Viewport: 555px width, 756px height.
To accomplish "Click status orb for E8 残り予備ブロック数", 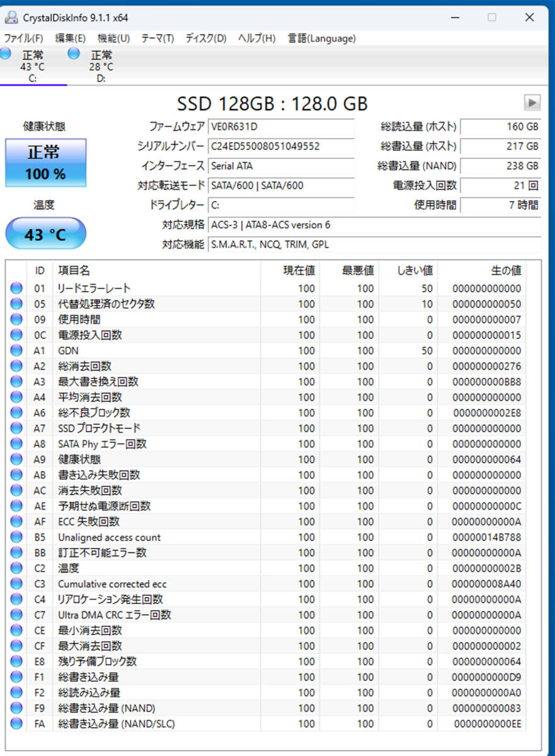I will tap(16, 661).
